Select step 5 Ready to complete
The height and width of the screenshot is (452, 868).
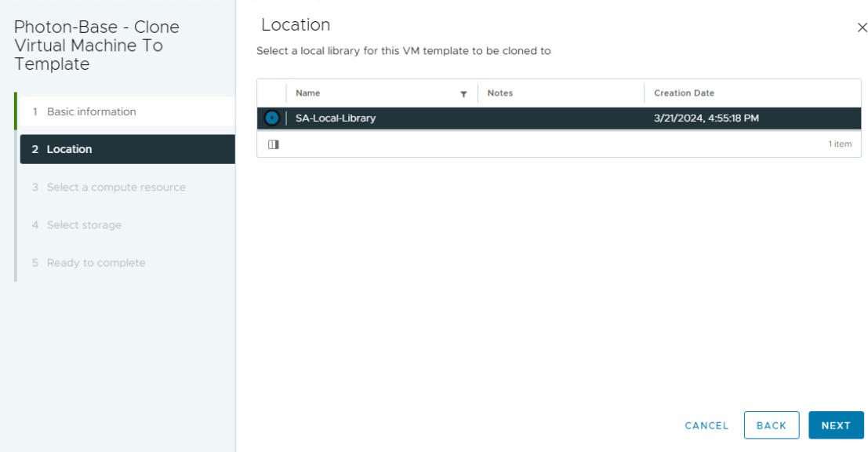[x=127, y=263]
